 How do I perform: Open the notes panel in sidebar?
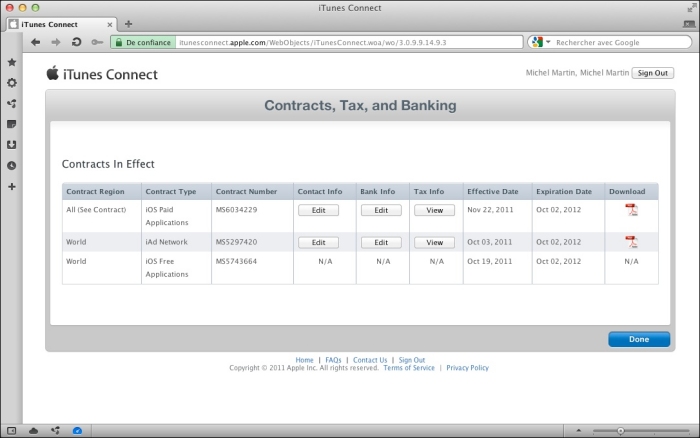coord(12,124)
